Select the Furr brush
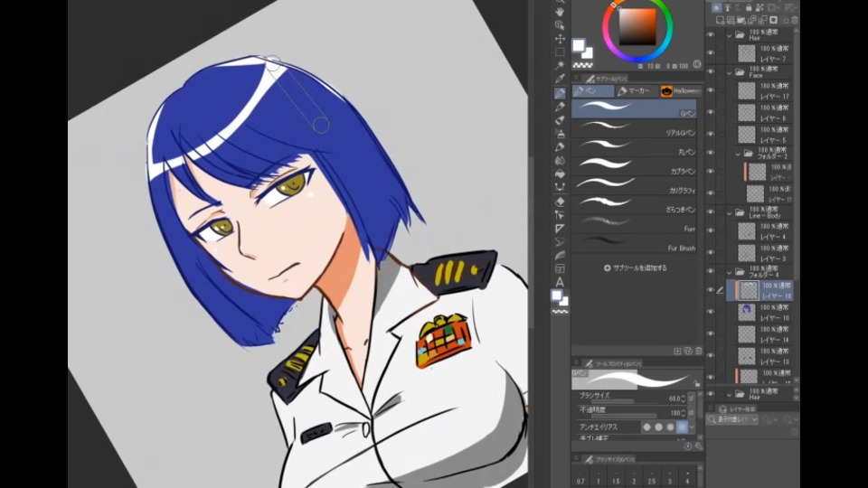The image size is (868, 488). [x=634, y=224]
